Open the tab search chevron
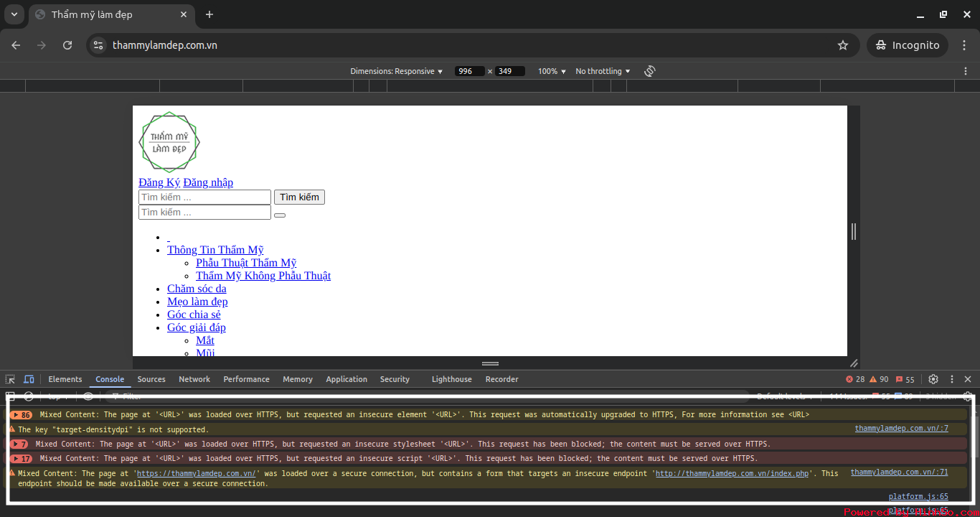Image resolution: width=980 pixels, height=517 pixels. tap(14, 14)
